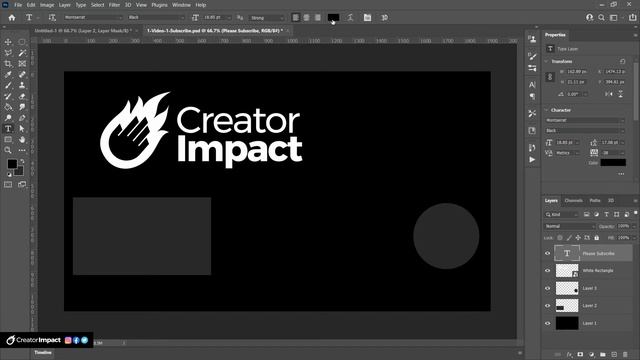Viewport: 640px width, 360px height.
Task: Open the layer blend mode Normal dropdown
Action: tap(569, 226)
